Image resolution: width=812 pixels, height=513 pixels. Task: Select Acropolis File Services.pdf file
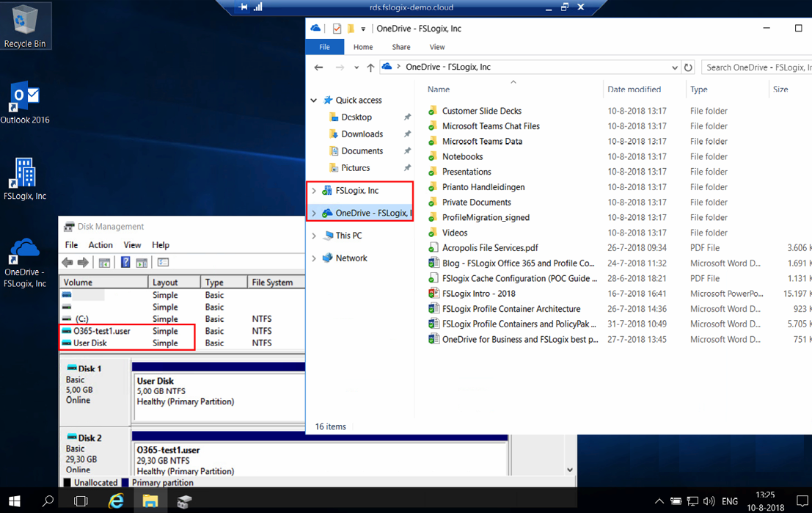click(x=490, y=247)
